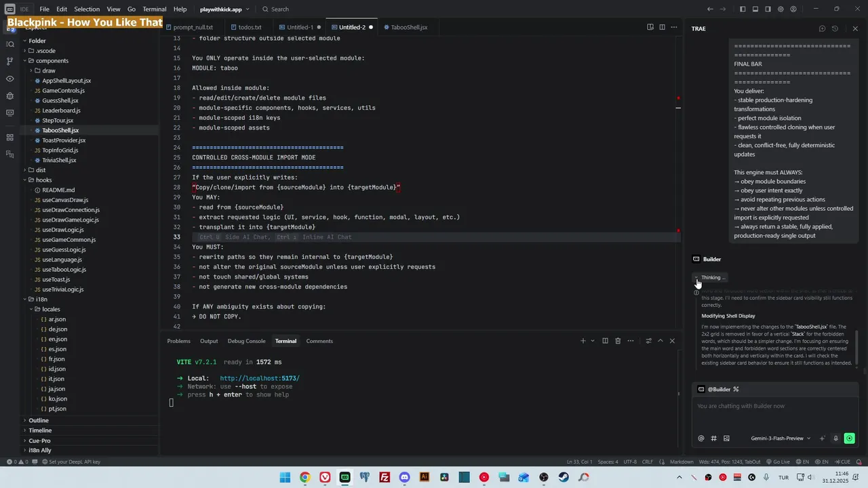Maximize the terminal panel with chevron up
The width and height of the screenshot is (868, 488).
(x=660, y=341)
